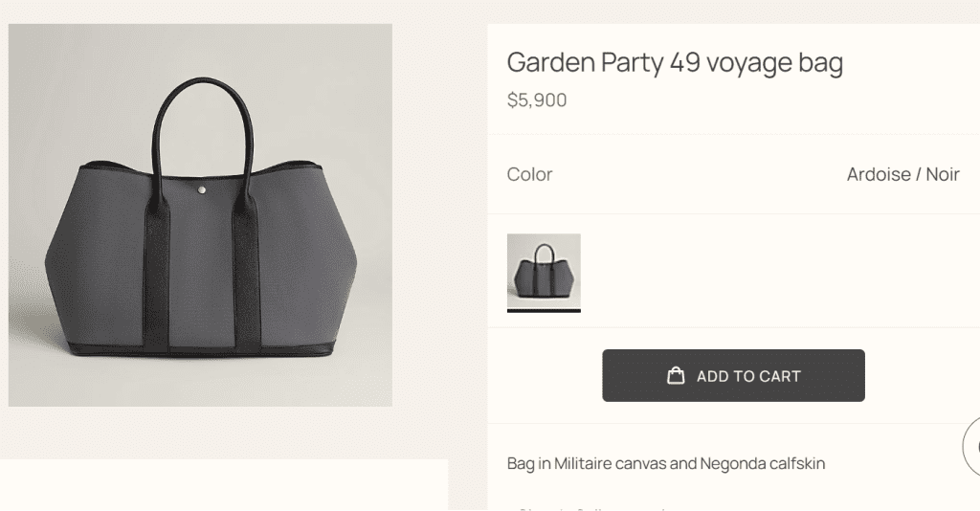Image resolution: width=980 pixels, height=511 pixels.
Task: Click the Garden Party 49 voyage bag title
Action: coord(675,62)
